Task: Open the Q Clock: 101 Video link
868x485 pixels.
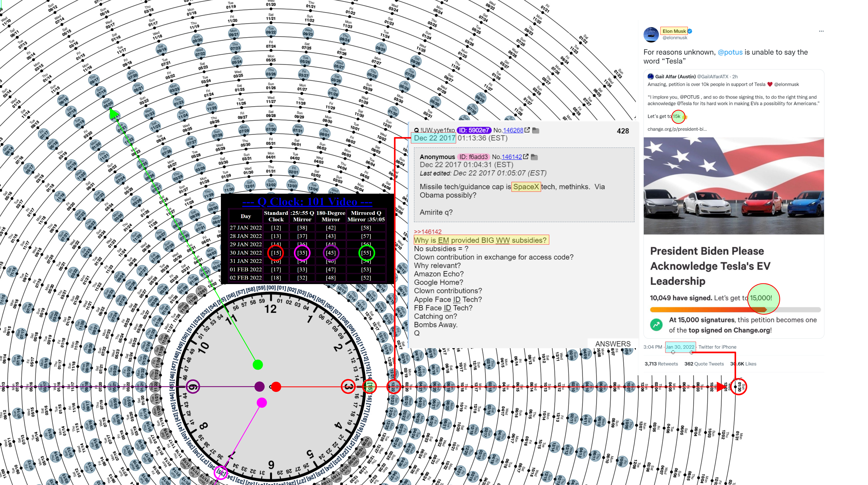Action: pyautogui.click(x=307, y=201)
